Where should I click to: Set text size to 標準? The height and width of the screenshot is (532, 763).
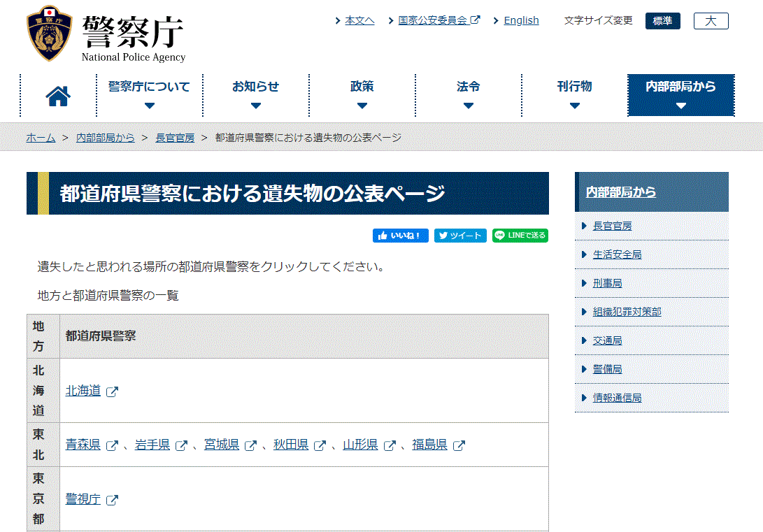(662, 21)
